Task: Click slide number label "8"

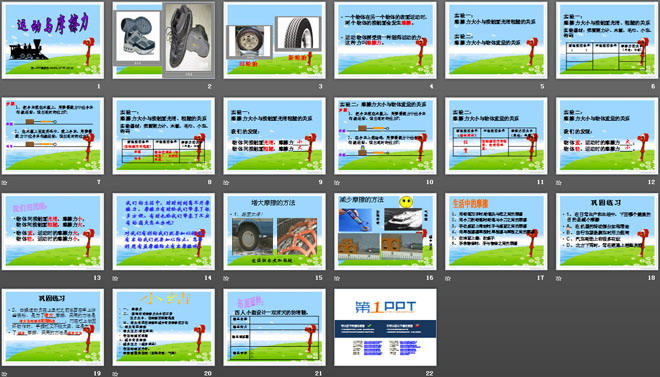Action: [x=209, y=182]
